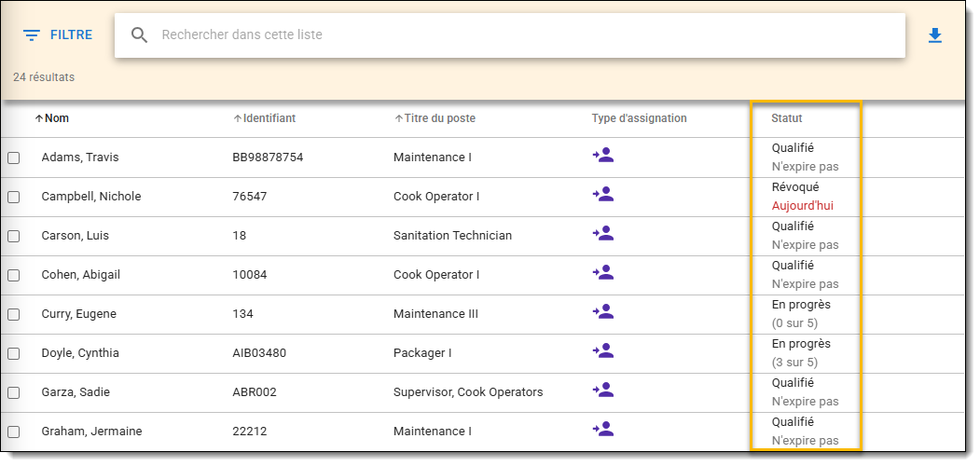The height and width of the screenshot is (466, 980).
Task: Click assignment type icon for Garza, Sadie
Action: [x=603, y=391]
